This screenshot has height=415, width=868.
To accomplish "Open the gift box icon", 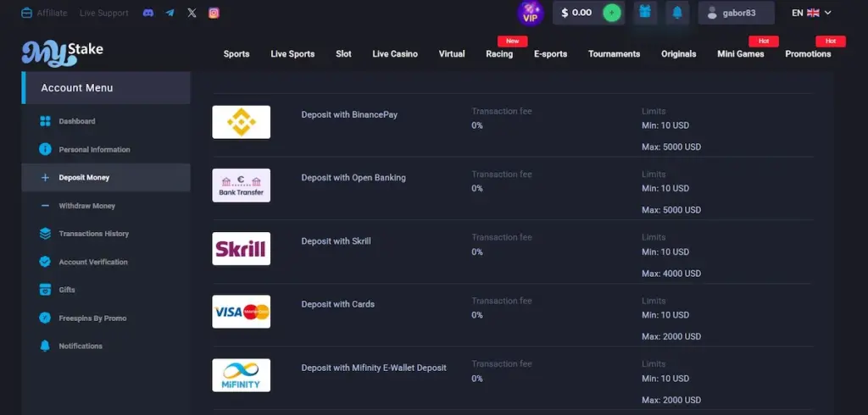I will [x=645, y=12].
